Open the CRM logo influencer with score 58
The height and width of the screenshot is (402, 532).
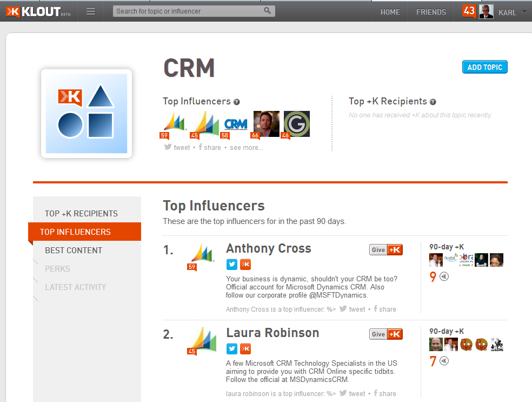236,124
